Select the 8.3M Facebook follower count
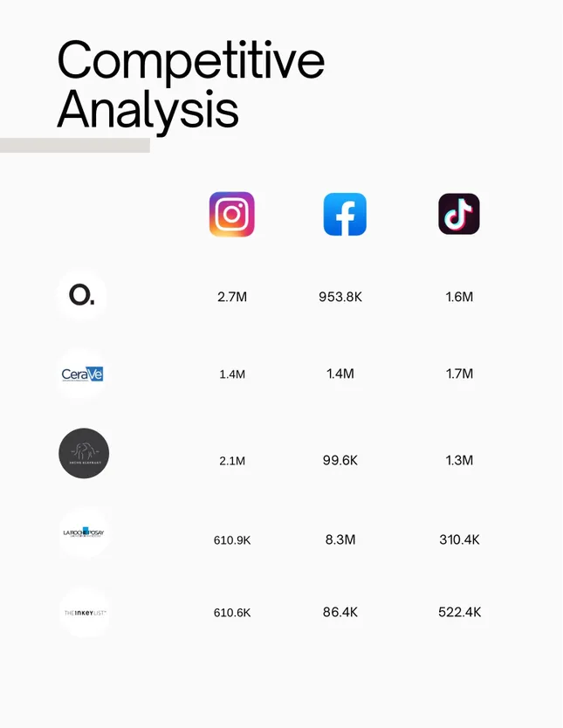The image size is (563, 728). point(340,539)
